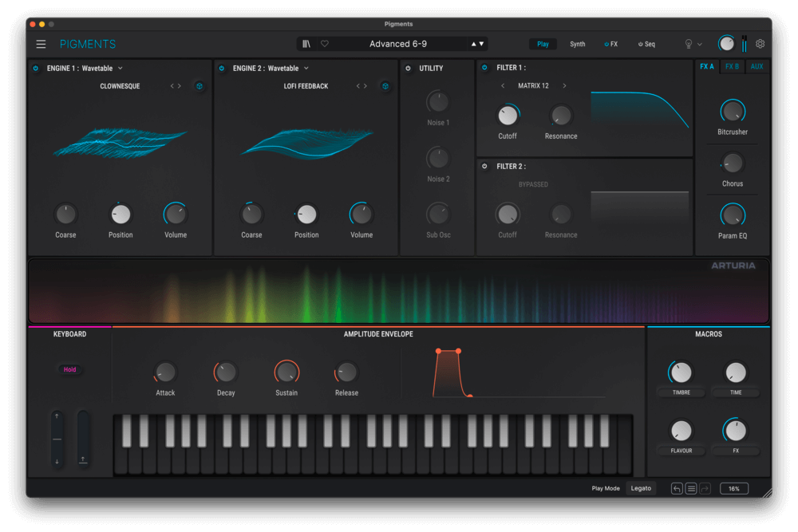The image size is (798, 532).
Task: Open the hamburger main menu
Action: (41, 45)
